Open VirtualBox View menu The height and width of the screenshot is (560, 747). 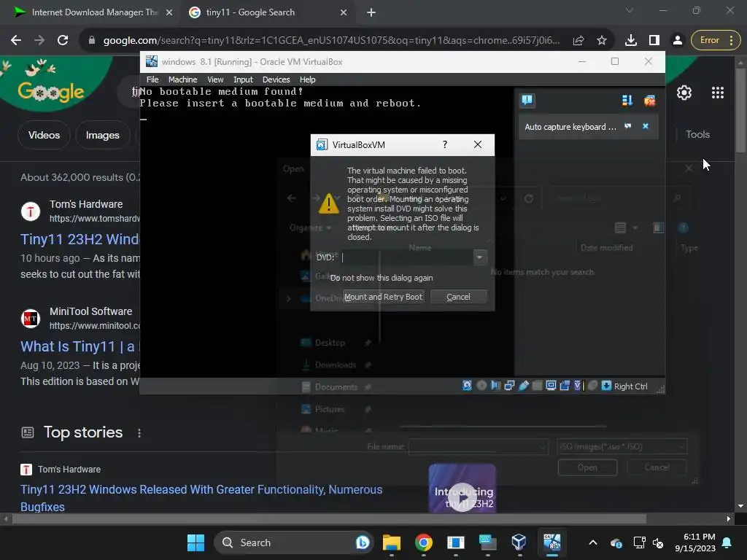[x=215, y=79]
